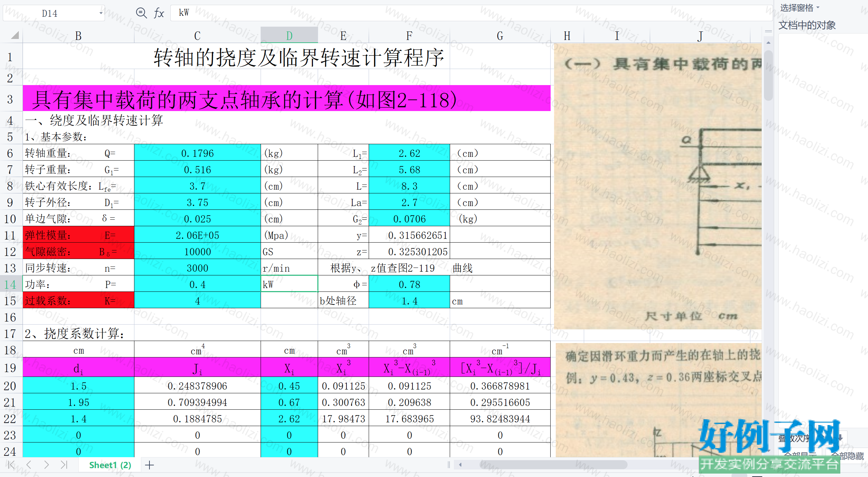Image resolution: width=868 pixels, height=477 pixels.
Task: Select cell with value 93.82483944
Action: click(500, 418)
